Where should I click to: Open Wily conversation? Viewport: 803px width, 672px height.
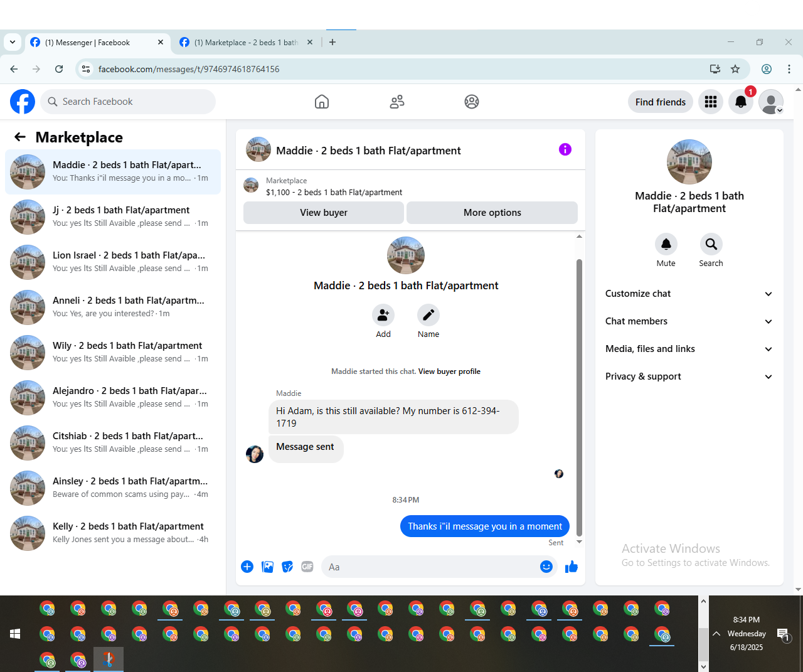113,352
